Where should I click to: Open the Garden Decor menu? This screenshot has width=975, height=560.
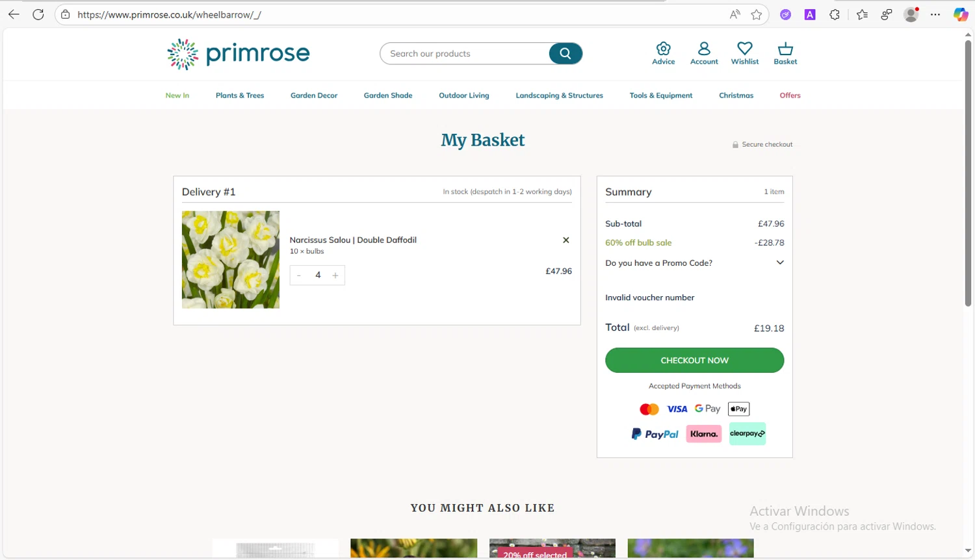[x=314, y=95]
